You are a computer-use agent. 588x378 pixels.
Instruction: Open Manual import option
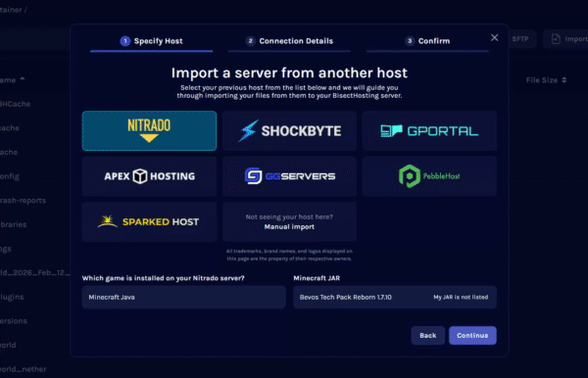[x=289, y=221]
